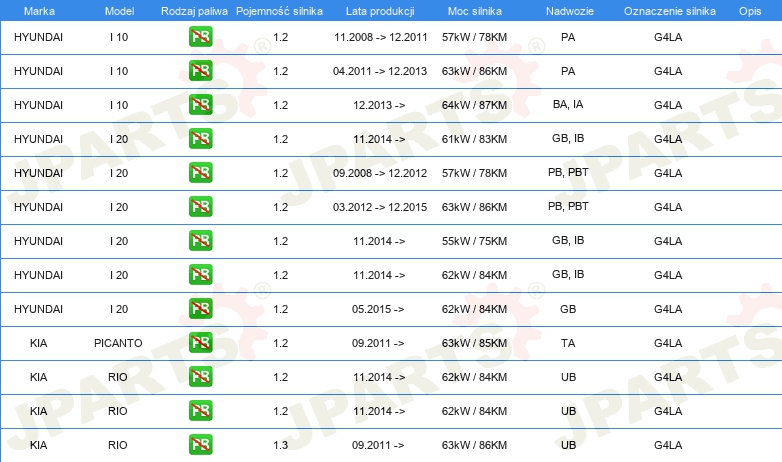The width and height of the screenshot is (782, 462).
Task: Select the date range 03.2012 -> 12.2015
Action: 380,207
